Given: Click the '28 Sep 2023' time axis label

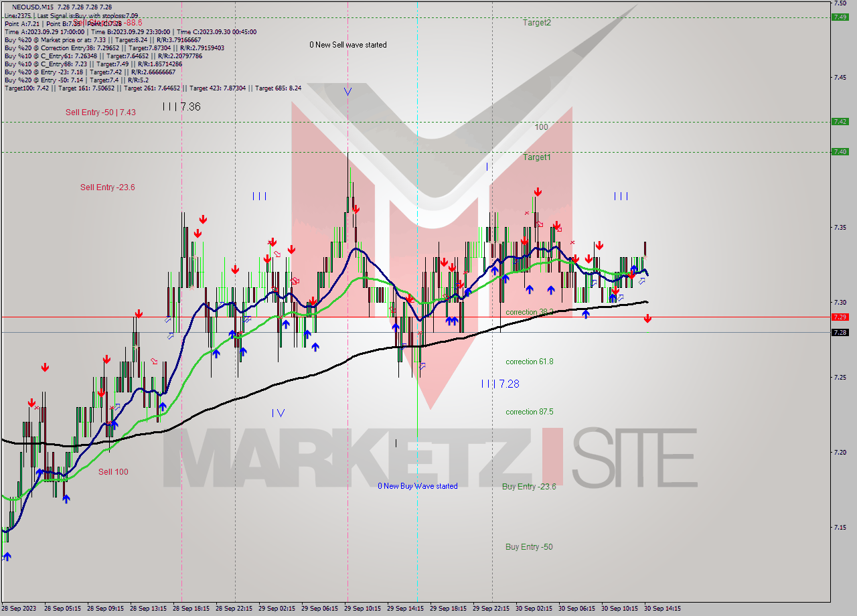Looking at the screenshot, I should (20, 609).
